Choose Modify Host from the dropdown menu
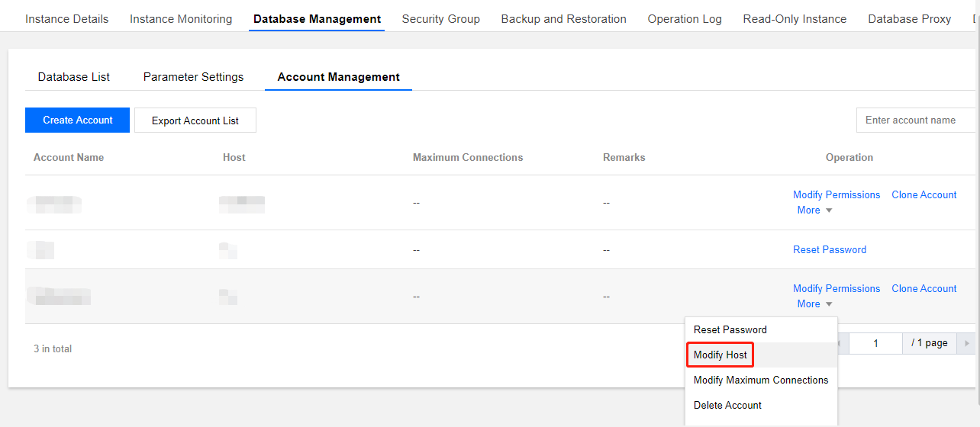The width and height of the screenshot is (980, 427). pos(720,355)
